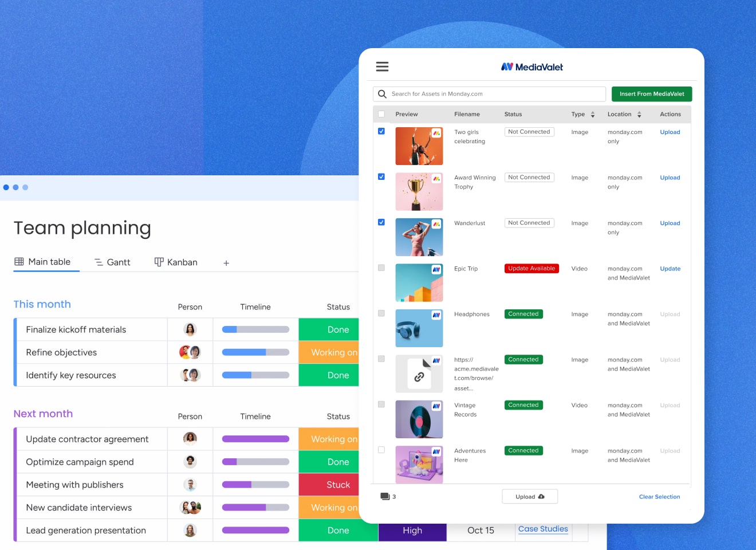Click timeline bar for Refine objectives
This screenshot has height=550, width=756.
255,352
